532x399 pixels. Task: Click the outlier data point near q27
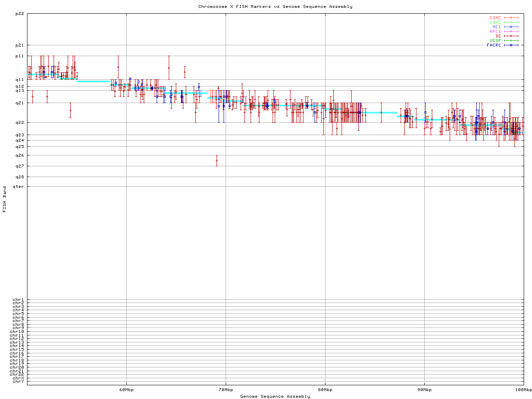(x=217, y=160)
